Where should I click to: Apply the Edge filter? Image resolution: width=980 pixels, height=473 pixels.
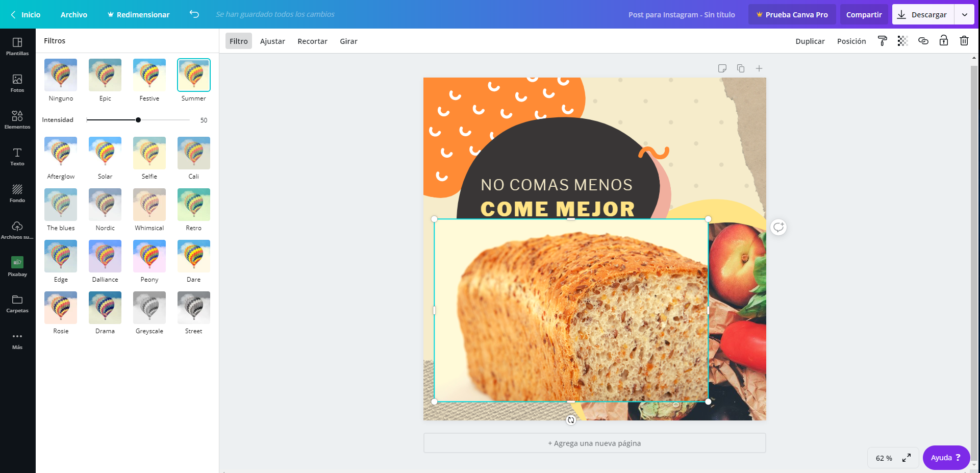coord(61,256)
